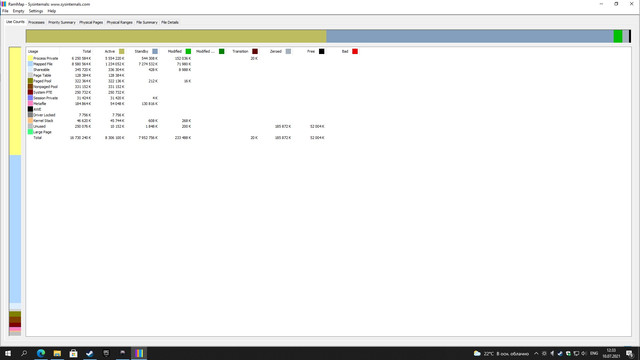Click the Zeroed column color swatch
This screenshot has width=640, height=360.
click(x=288, y=51)
